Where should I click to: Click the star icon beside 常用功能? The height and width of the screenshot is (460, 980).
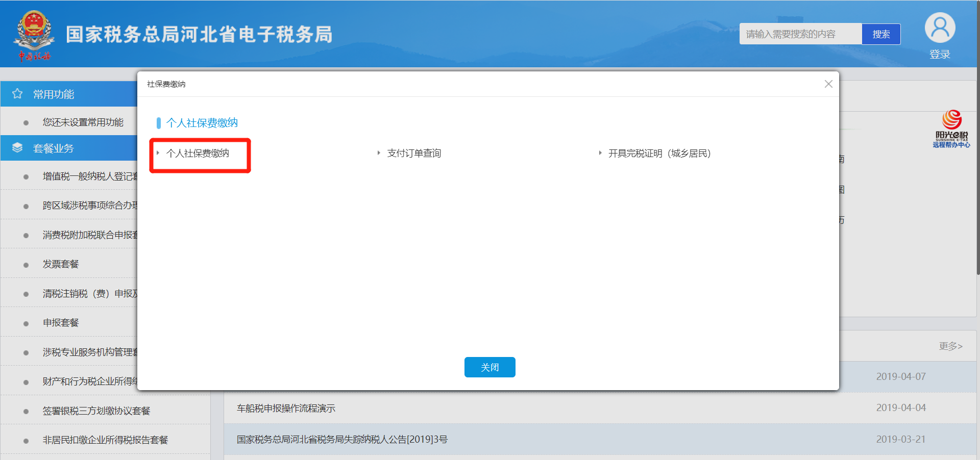17,94
